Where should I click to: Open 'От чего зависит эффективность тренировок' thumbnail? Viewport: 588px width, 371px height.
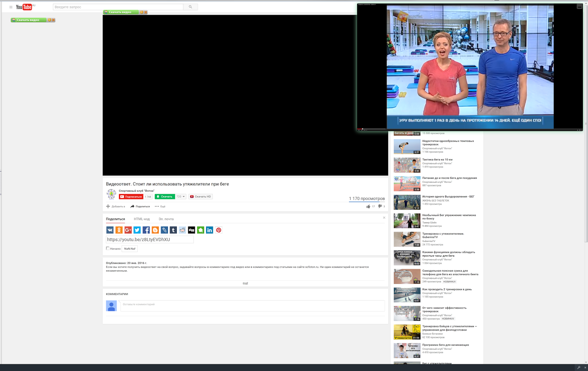pos(407,314)
